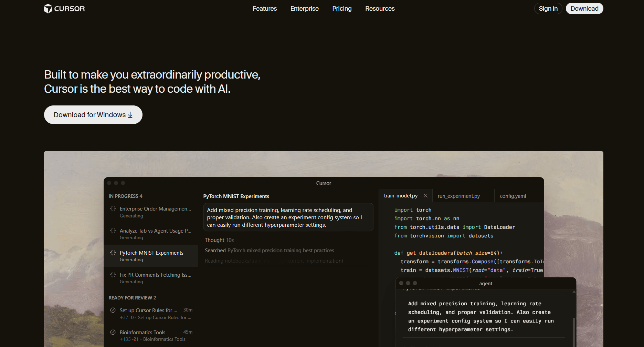Open the Resources menu

coord(380,9)
